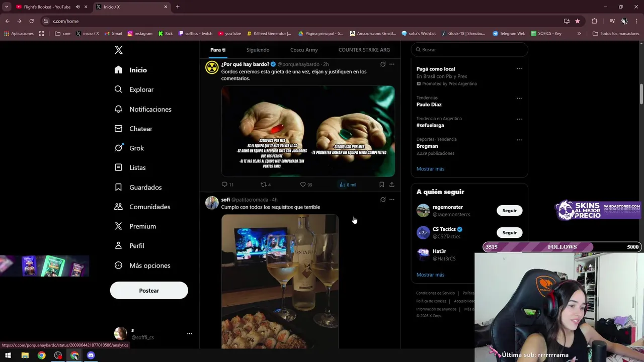Viewport: 644px width, 362px height.
Task: Switch to the Coscu Army tab
Action: (304, 50)
